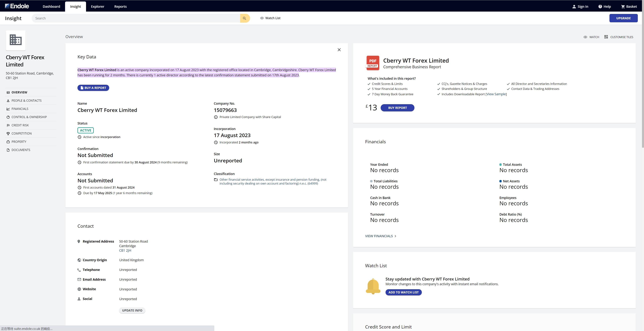
Task: Click the info icon beside Private Limited Company
Action: pyautogui.click(x=216, y=117)
